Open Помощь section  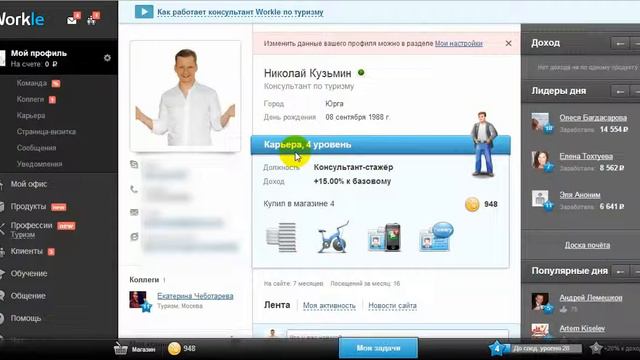tap(26, 318)
